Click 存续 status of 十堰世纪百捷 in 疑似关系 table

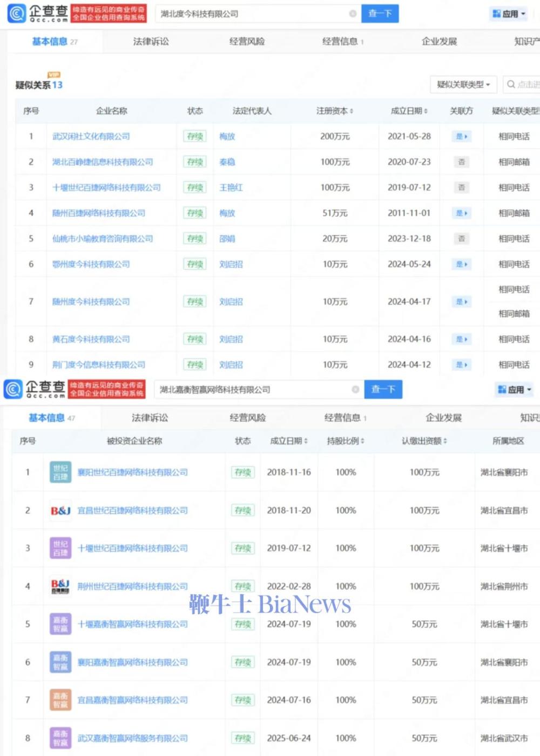[x=194, y=187]
